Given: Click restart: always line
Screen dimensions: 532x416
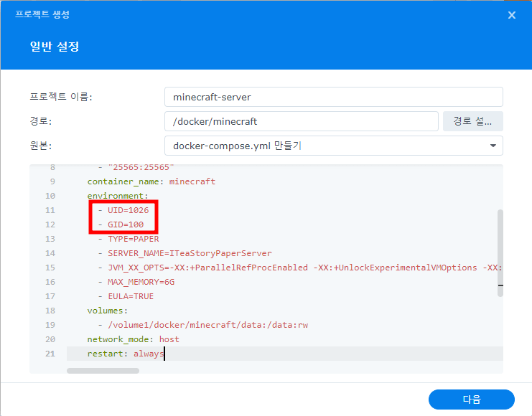Looking at the screenshot, I should 126,354.
